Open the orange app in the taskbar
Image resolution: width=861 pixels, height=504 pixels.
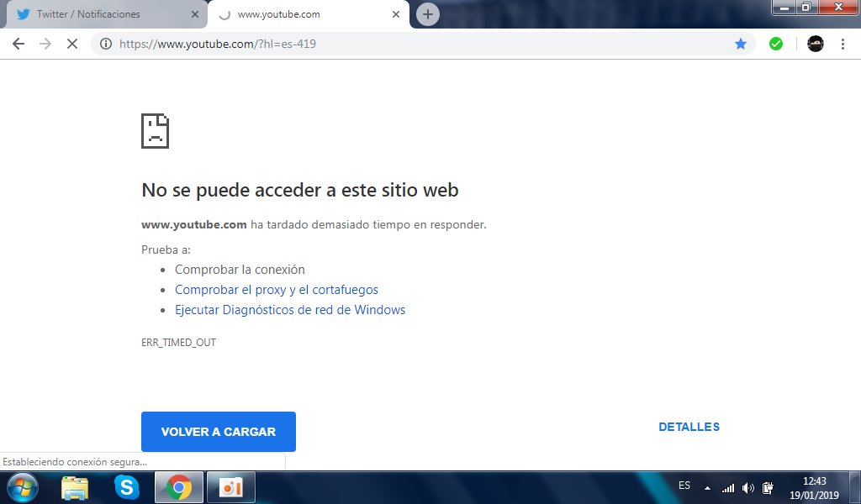tap(230, 487)
